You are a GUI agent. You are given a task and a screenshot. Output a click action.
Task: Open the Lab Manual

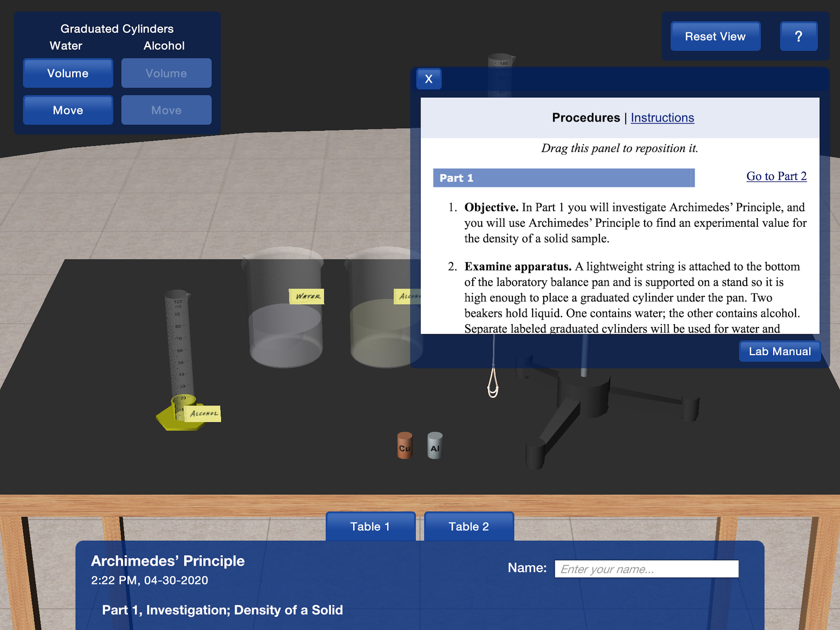click(x=780, y=352)
